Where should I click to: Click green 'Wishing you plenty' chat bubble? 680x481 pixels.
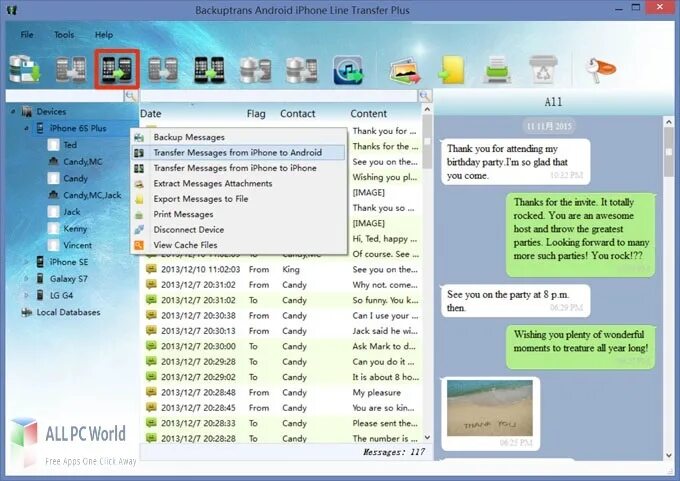pyautogui.click(x=581, y=347)
